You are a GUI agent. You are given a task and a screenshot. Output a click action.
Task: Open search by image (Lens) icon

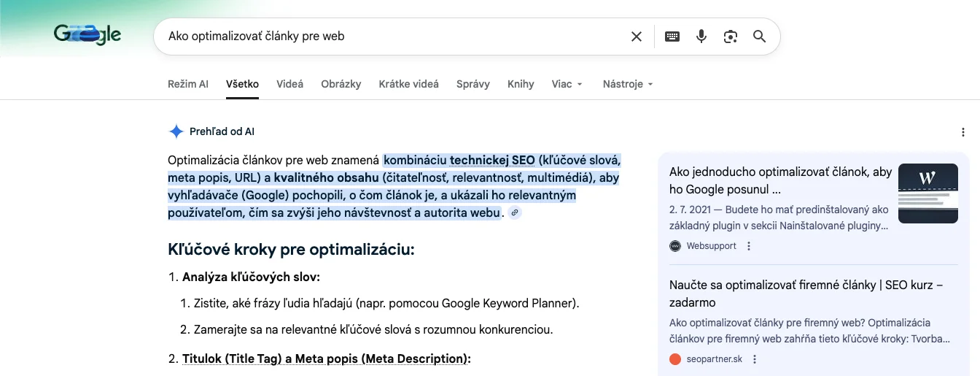731,37
